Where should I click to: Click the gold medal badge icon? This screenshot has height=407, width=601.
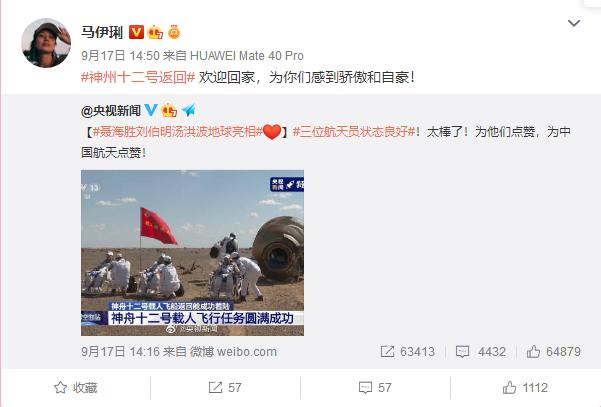[x=174, y=32]
